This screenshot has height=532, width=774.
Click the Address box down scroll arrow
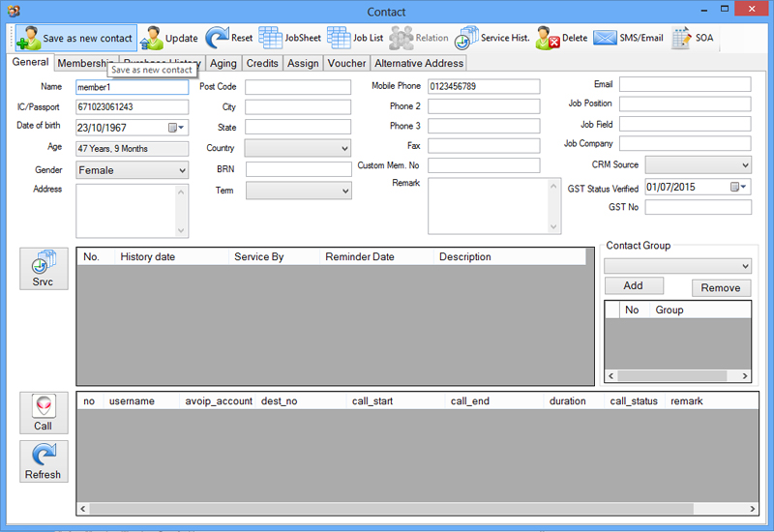tap(181, 230)
